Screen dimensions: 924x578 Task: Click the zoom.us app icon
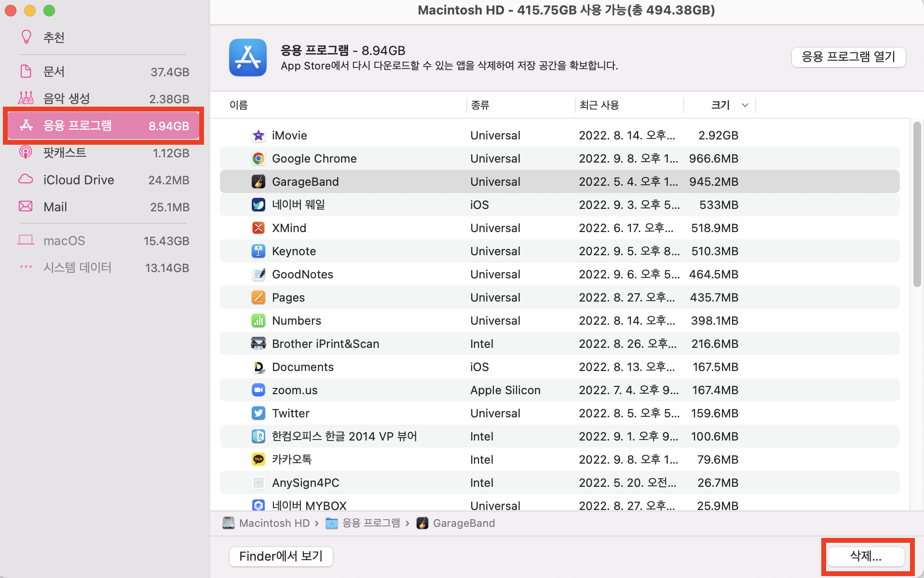258,390
